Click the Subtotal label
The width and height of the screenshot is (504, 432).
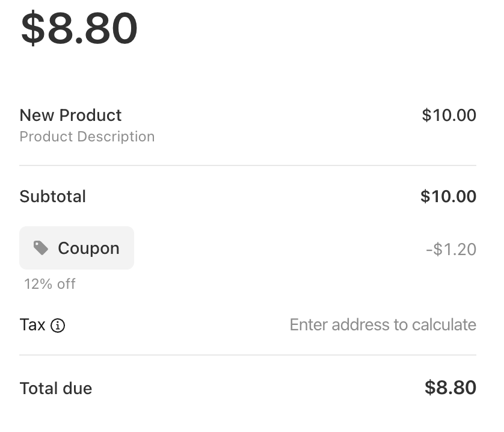[x=53, y=196]
